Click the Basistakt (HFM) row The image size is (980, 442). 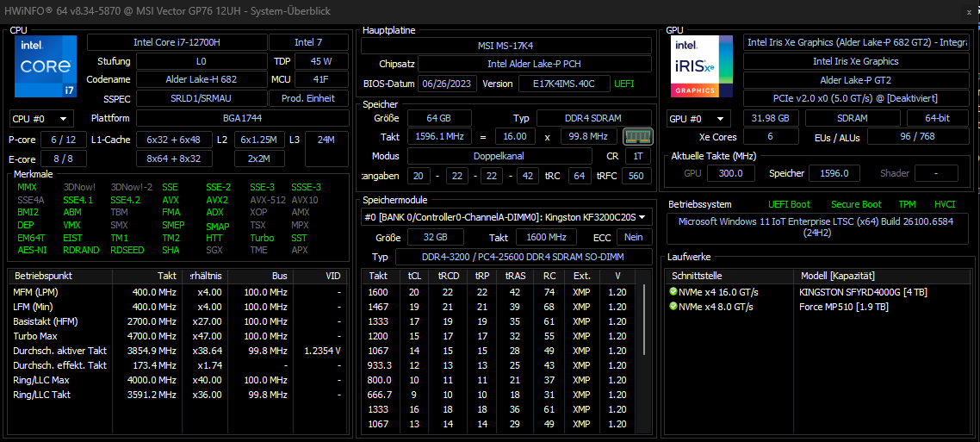point(177,321)
